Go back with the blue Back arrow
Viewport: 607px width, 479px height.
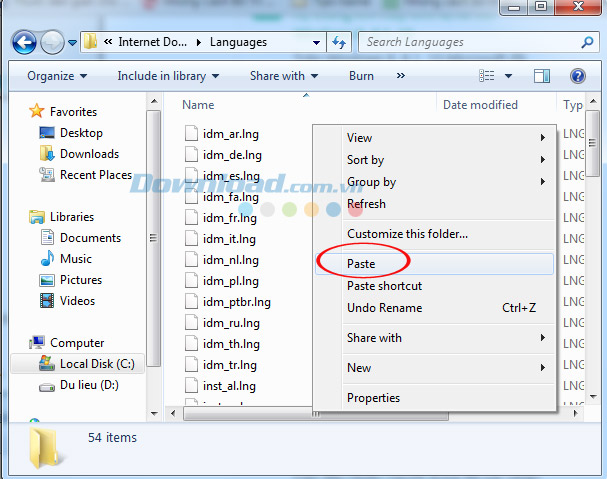pyautogui.click(x=24, y=42)
